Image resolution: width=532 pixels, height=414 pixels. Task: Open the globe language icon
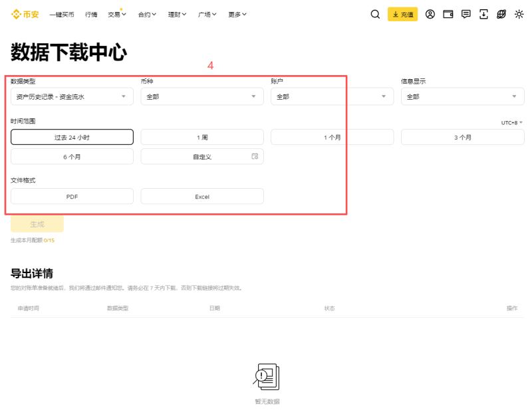[502, 14]
